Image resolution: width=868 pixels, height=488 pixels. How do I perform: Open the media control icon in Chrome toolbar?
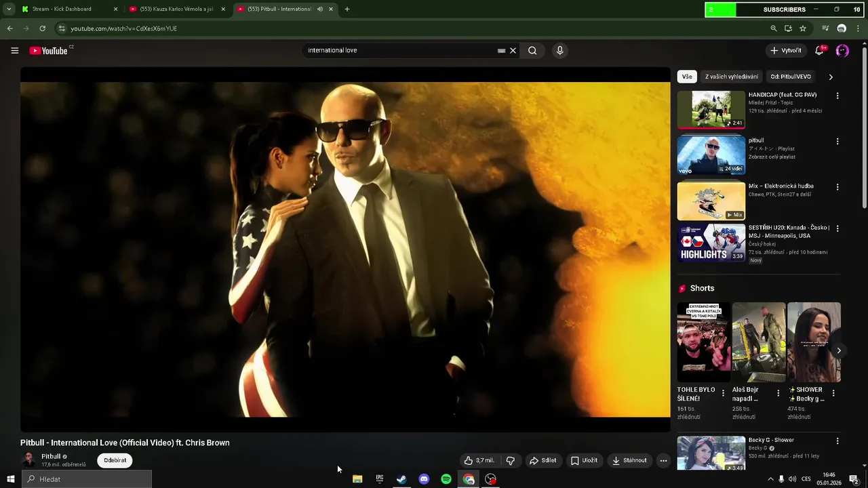click(x=825, y=28)
